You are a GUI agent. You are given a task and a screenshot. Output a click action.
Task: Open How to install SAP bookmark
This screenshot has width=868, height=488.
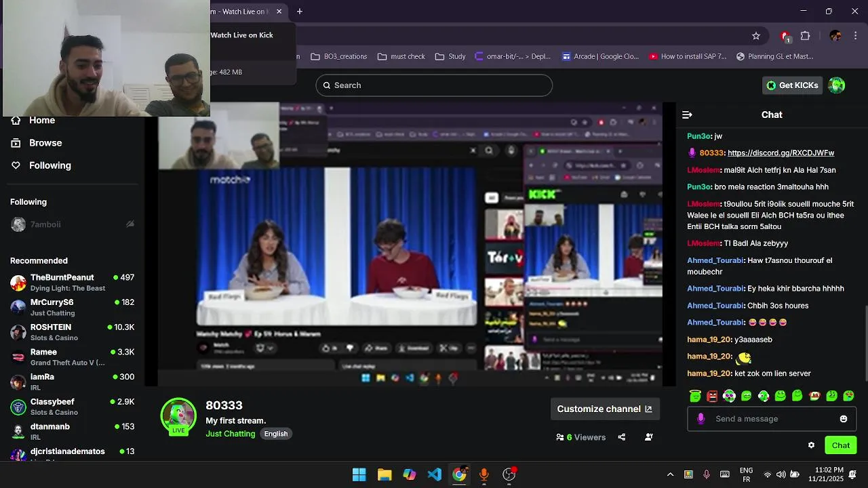[x=688, y=56]
